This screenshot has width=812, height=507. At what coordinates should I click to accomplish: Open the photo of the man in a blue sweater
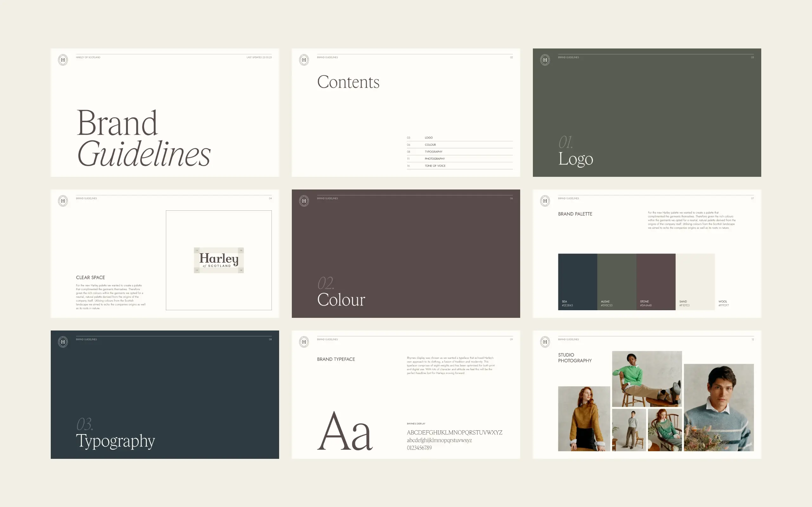click(719, 407)
